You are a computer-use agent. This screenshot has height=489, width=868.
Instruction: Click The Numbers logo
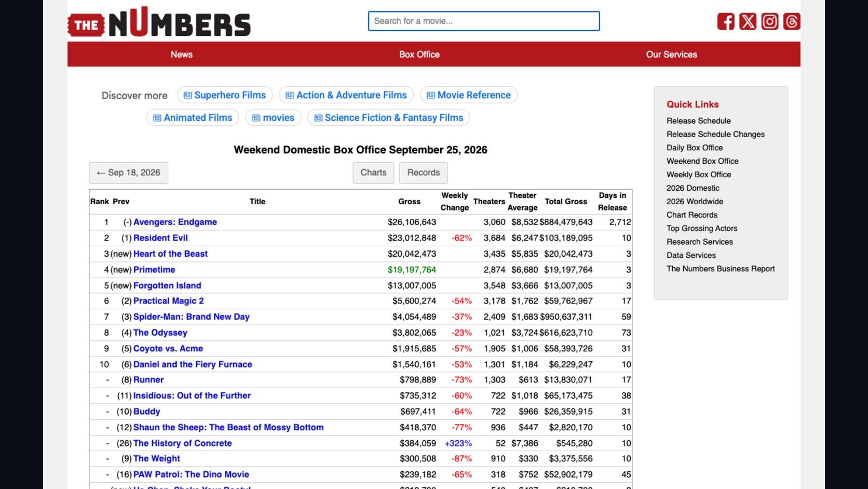159,22
